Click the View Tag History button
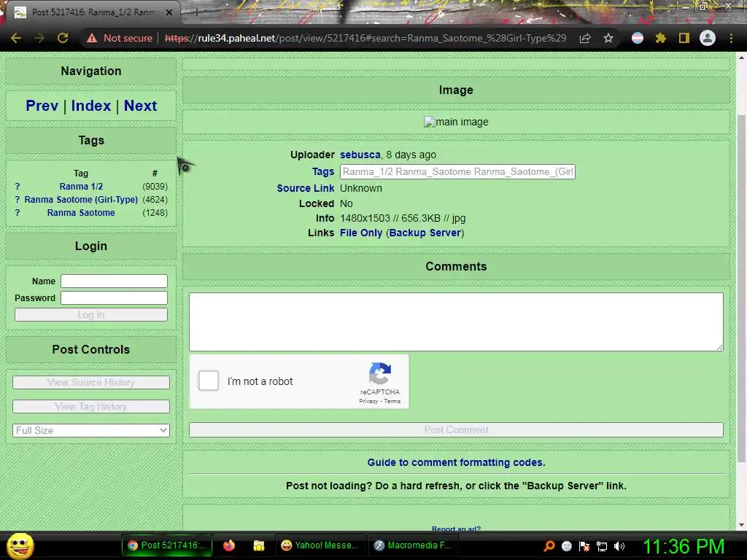This screenshot has width=747, height=560. point(91,407)
